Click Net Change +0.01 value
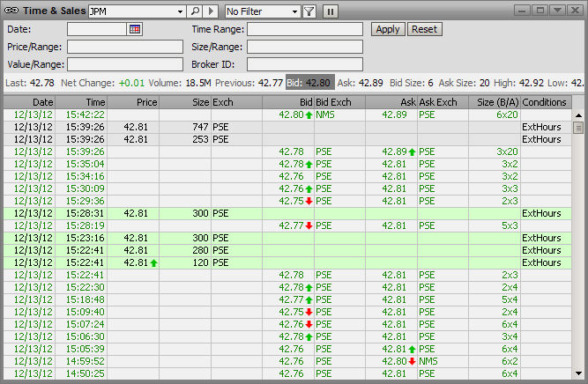The width and height of the screenshot is (588, 384). [131, 83]
